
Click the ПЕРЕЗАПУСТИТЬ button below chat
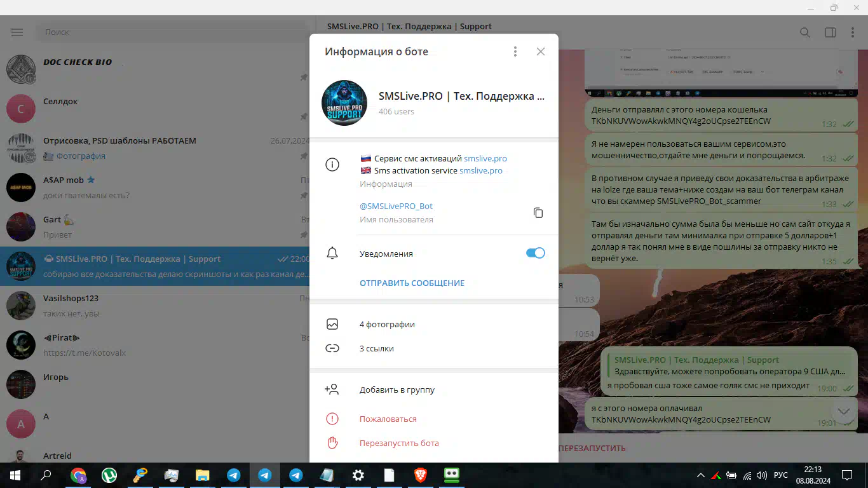[x=592, y=448]
